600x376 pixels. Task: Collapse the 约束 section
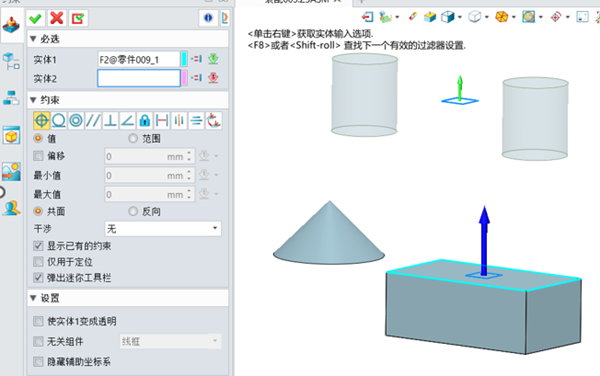33,100
